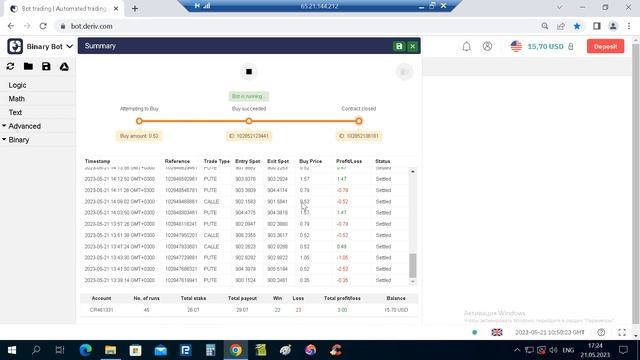The width and height of the screenshot is (640, 360).
Task: Click the Attempting to Buy stage marker
Action: [139, 121]
